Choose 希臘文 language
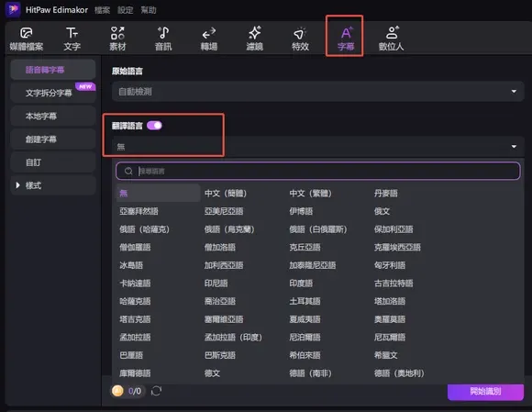Image resolution: width=532 pixels, height=412 pixels. coord(386,355)
